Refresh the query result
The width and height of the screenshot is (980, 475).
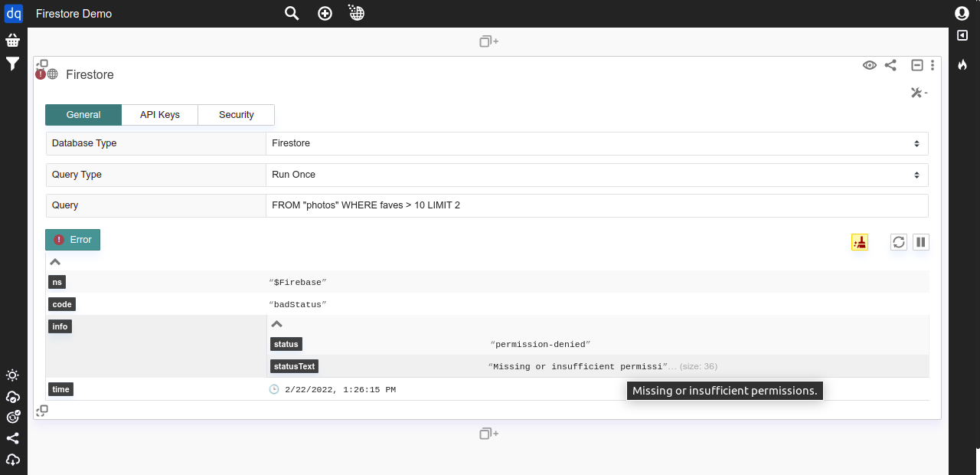pyautogui.click(x=899, y=242)
